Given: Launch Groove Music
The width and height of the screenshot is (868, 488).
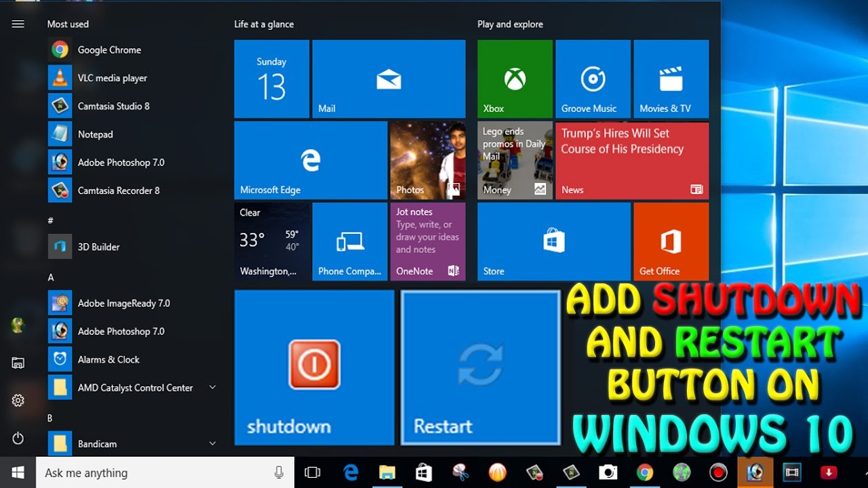Looking at the screenshot, I should click(593, 79).
